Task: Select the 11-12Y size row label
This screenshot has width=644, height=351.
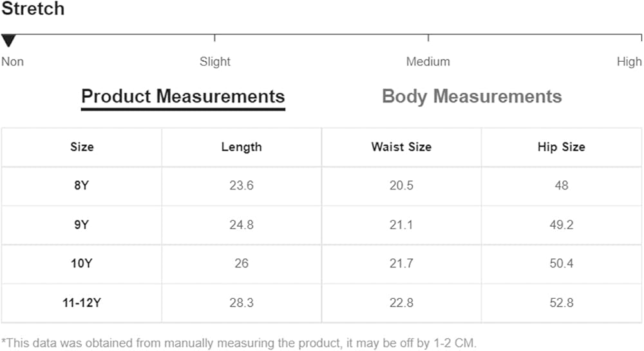Action: click(82, 303)
